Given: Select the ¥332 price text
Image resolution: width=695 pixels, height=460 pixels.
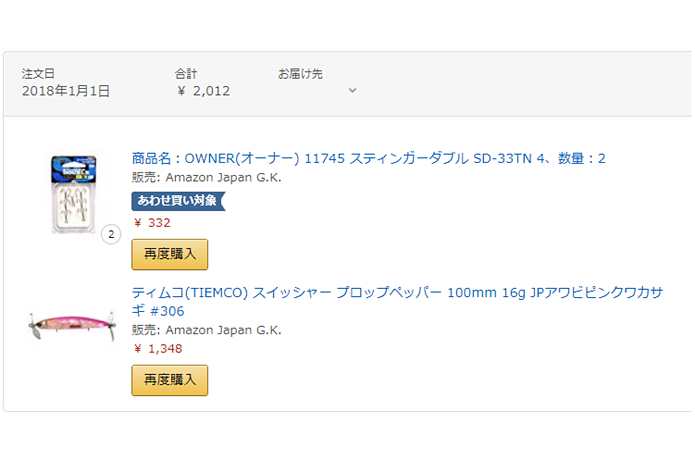Looking at the screenshot, I should point(152,223).
